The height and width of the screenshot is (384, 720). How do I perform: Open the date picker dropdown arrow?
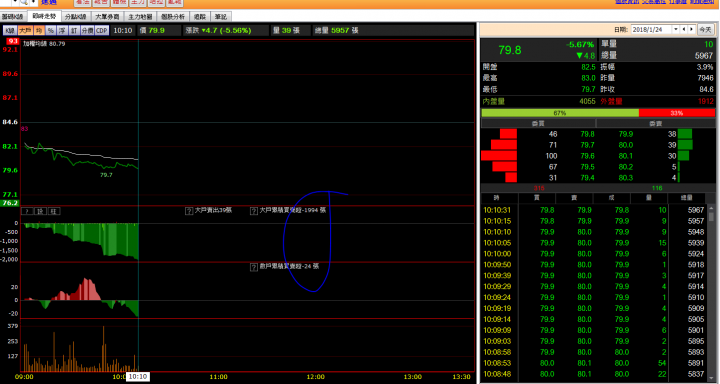click(x=675, y=29)
